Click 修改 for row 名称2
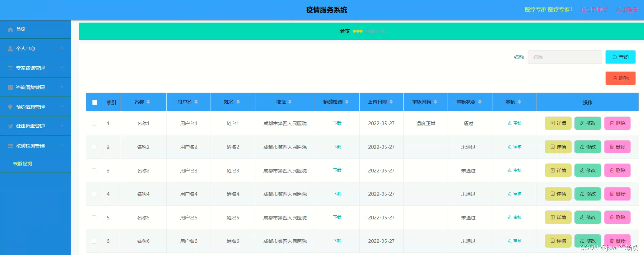 588,147
